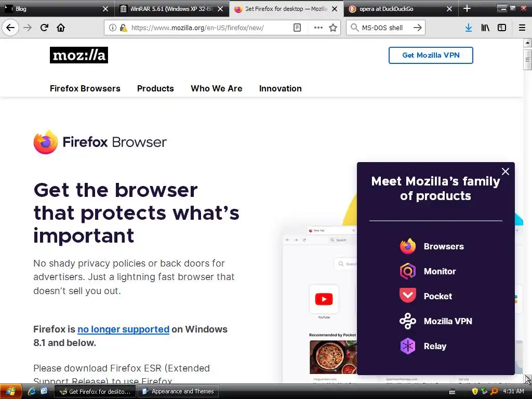Close the Blog tab
Image resolution: width=532 pixels, height=399 pixels.
pyautogui.click(x=105, y=9)
